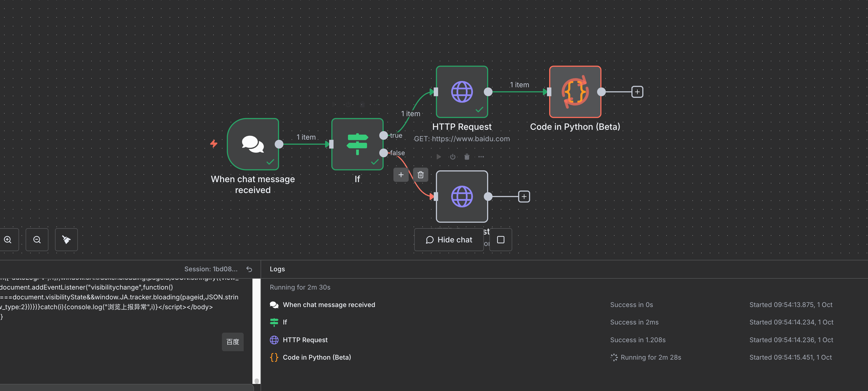Hide the chat panel
Screen dimensions: 868x391
tap(449, 239)
